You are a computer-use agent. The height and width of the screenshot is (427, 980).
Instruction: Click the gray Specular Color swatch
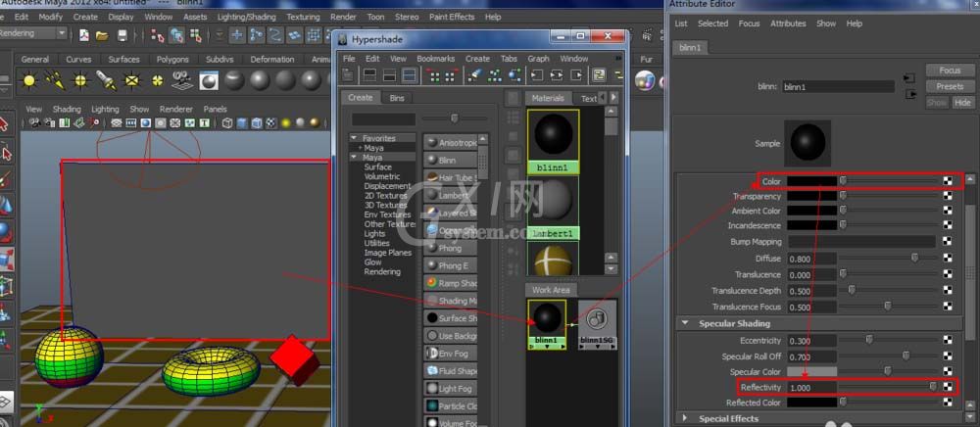[811, 371]
